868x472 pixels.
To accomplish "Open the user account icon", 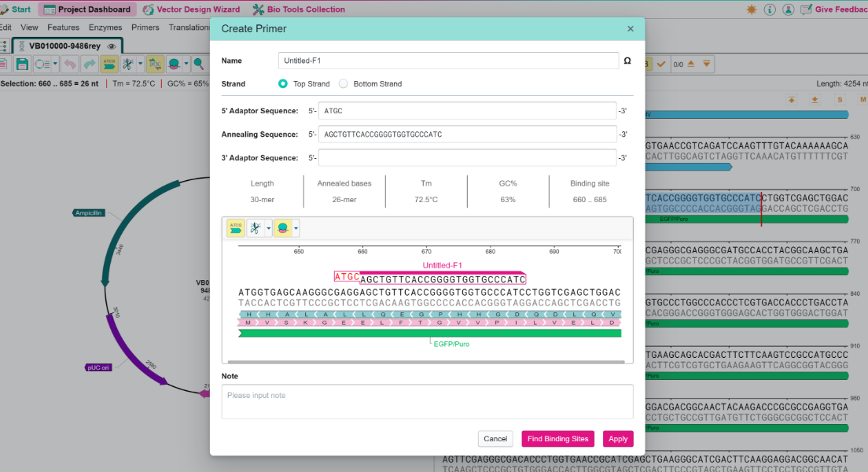I will tap(789, 9).
